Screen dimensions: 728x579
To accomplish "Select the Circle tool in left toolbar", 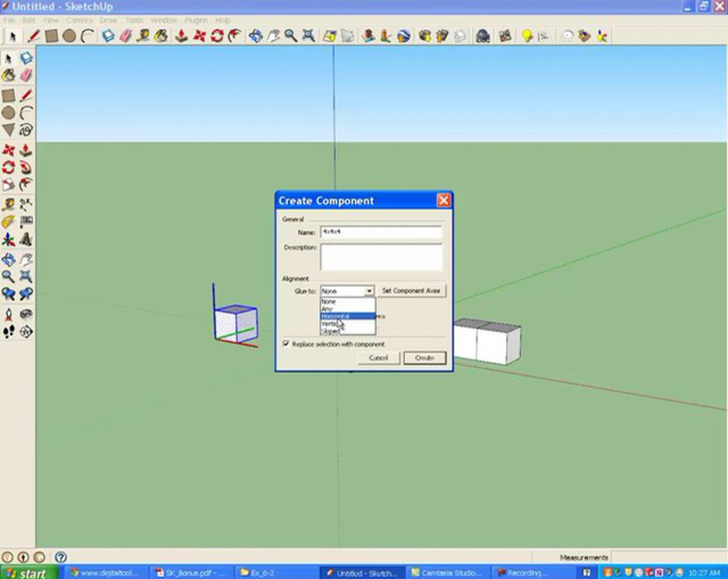I will coord(8,113).
